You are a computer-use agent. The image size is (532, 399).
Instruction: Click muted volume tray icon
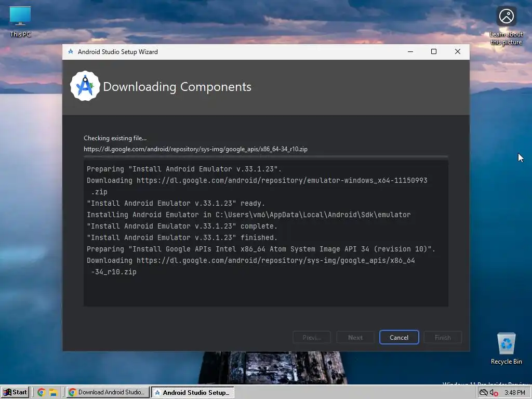click(494, 393)
